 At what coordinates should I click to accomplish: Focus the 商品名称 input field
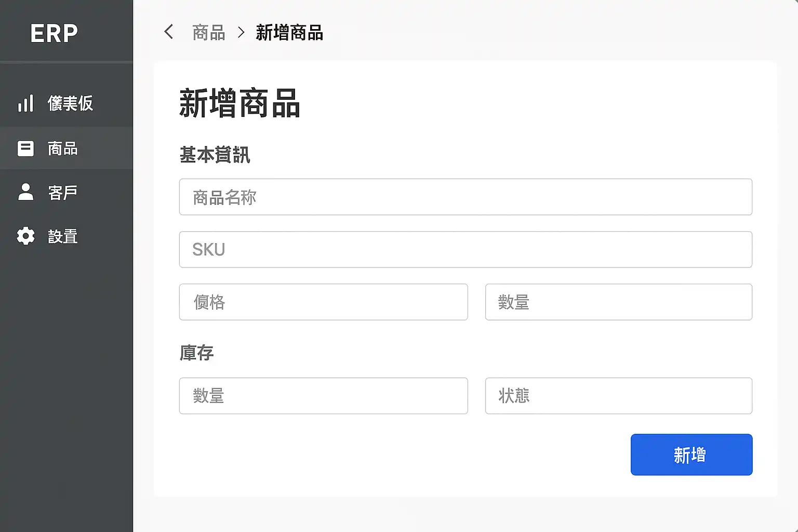tap(465, 197)
